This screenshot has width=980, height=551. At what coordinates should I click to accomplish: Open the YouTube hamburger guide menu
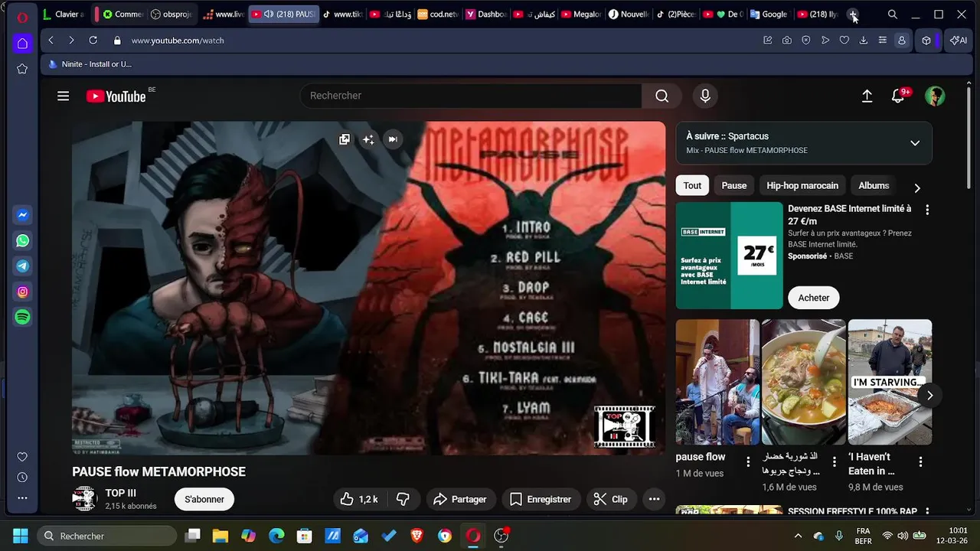coord(63,96)
